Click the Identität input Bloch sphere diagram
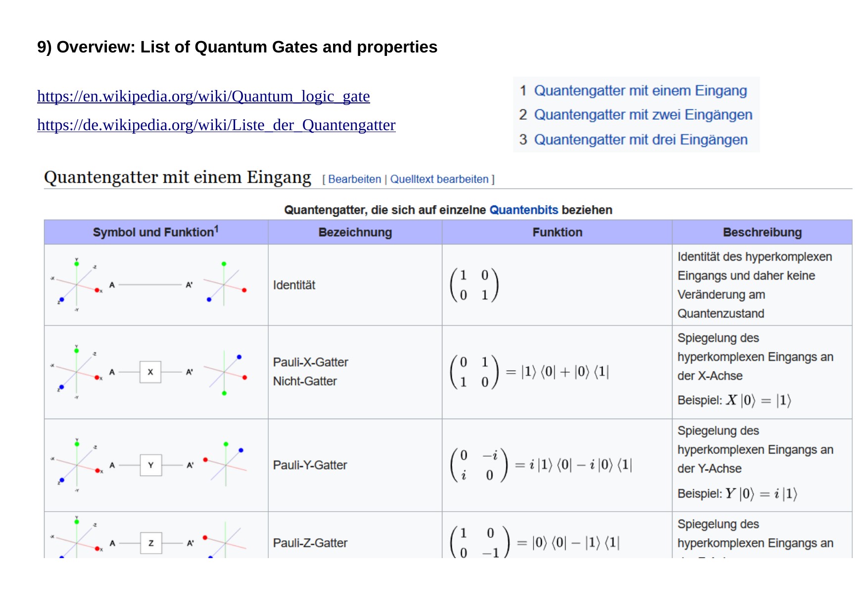868x614 pixels. 77,285
